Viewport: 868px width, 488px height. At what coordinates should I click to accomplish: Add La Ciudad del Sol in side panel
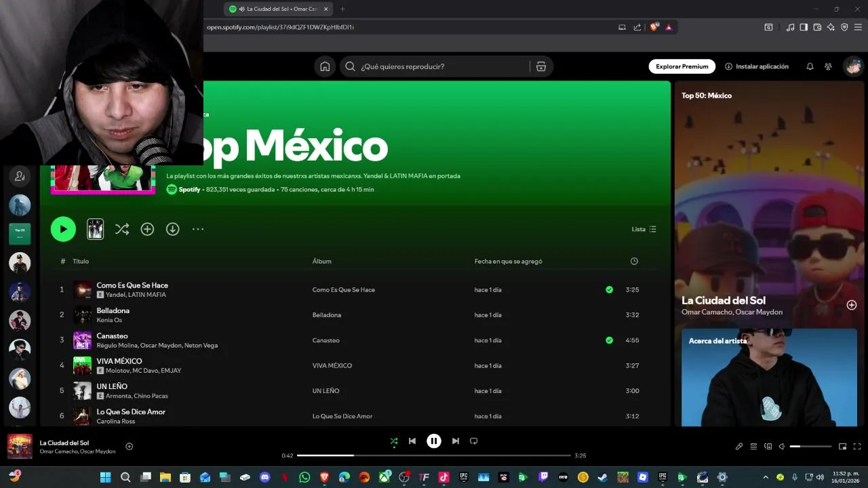(x=852, y=305)
